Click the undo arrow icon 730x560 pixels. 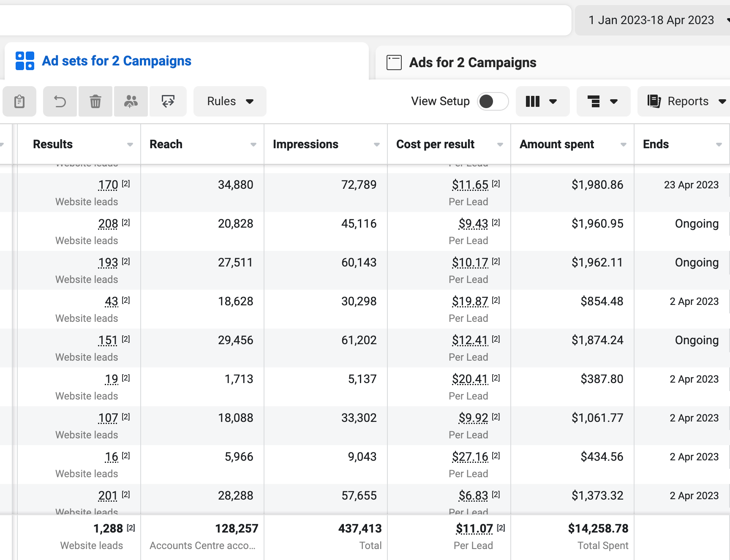[60, 101]
